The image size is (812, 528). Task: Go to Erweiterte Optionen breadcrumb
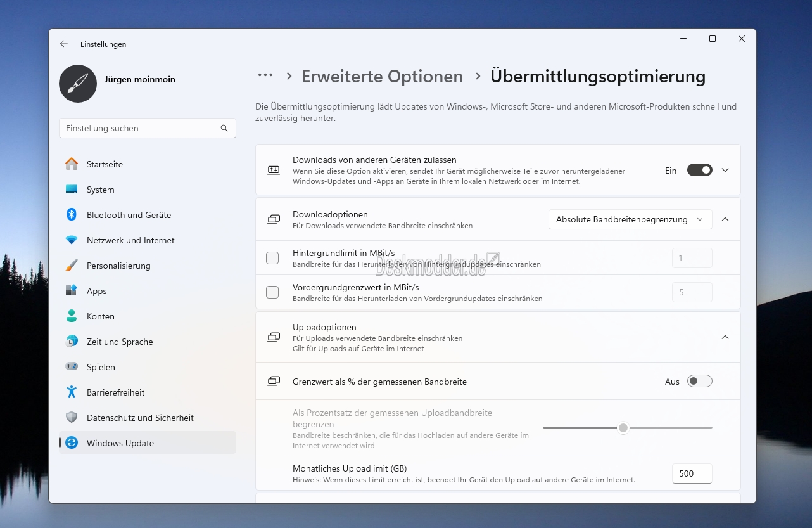coord(382,77)
